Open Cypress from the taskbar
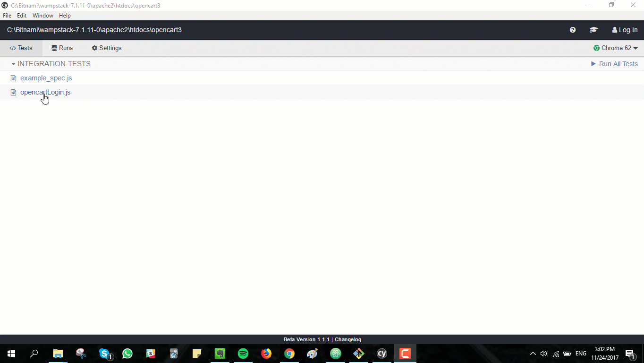 pyautogui.click(x=382, y=354)
